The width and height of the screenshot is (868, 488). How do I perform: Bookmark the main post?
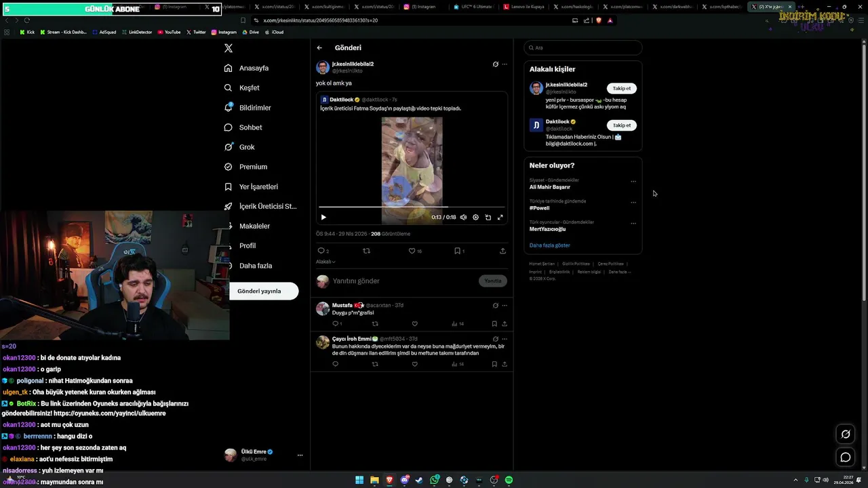coord(457,251)
